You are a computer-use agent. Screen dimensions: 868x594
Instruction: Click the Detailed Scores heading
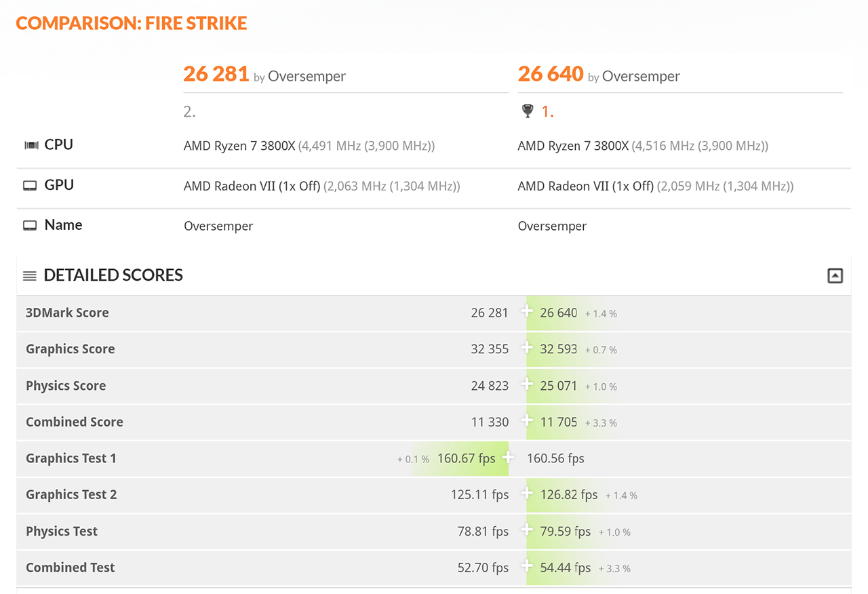point(113,275)
